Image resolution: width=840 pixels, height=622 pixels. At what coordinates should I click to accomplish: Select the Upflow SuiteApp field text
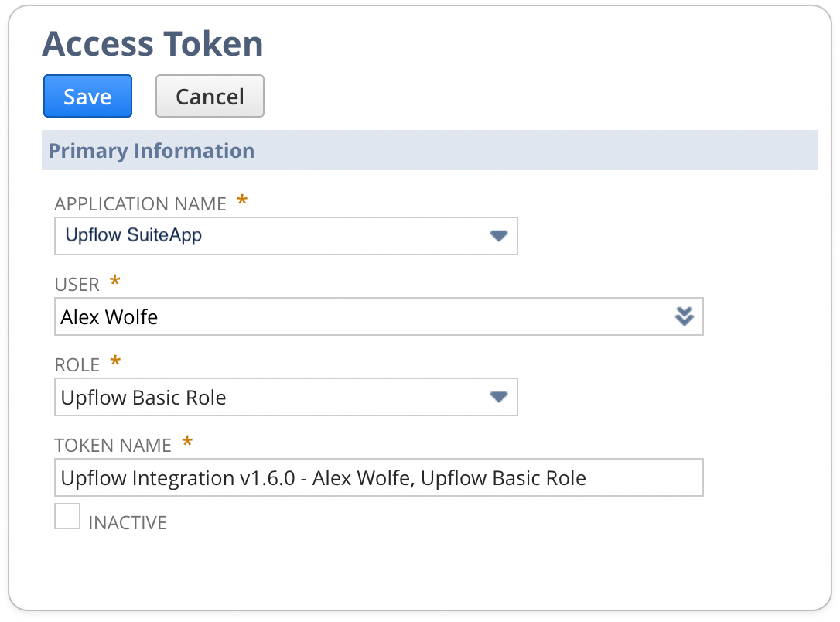(133, 235)
